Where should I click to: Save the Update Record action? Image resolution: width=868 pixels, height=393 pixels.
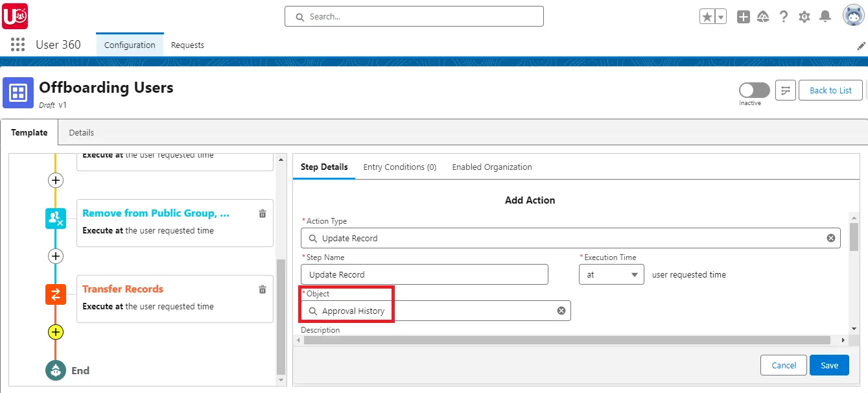829,365
